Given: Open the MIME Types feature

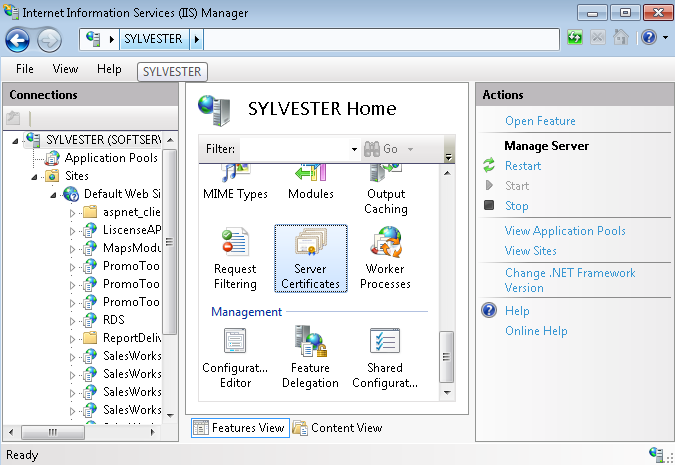Looking at the screenshot, I should coord(235,183).
